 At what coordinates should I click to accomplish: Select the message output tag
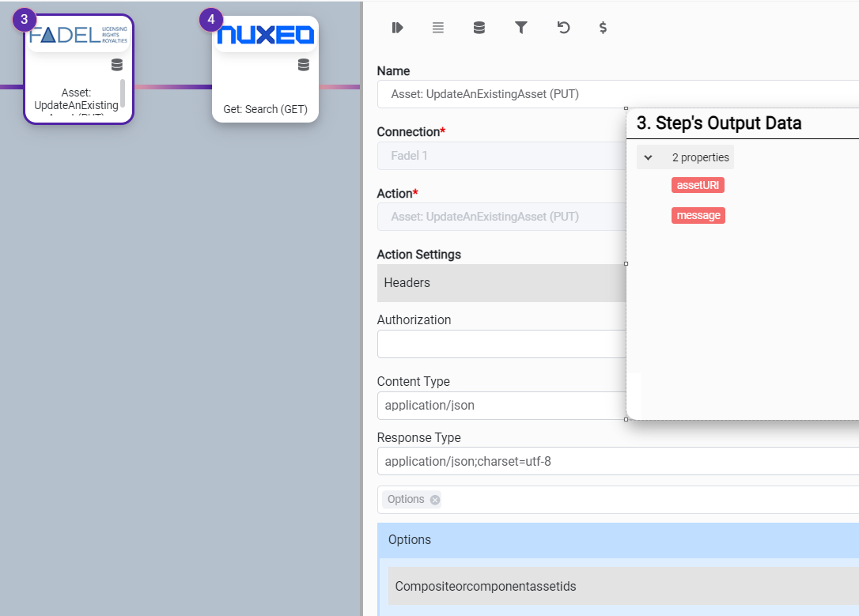(698, 215)
